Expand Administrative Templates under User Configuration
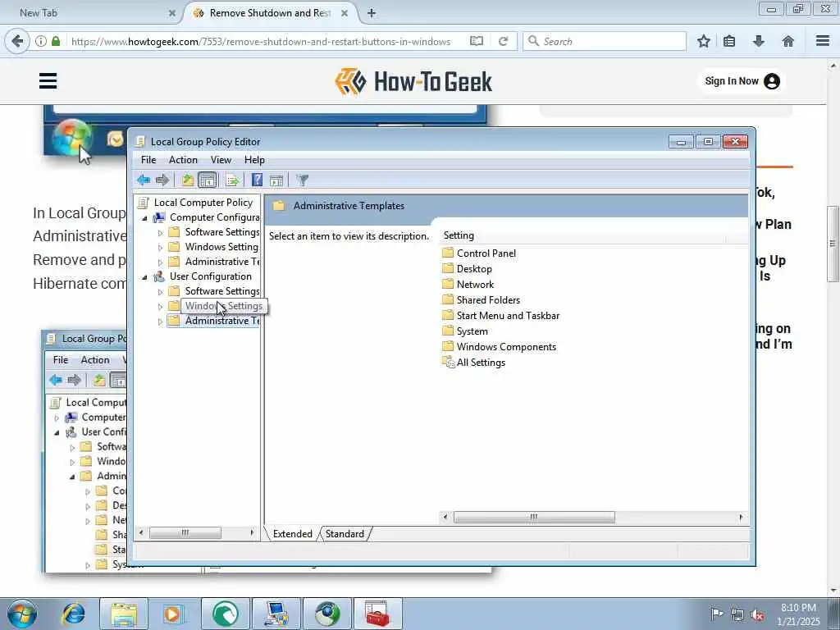Viewport: 840px width, 630px height. pos(160,322)
